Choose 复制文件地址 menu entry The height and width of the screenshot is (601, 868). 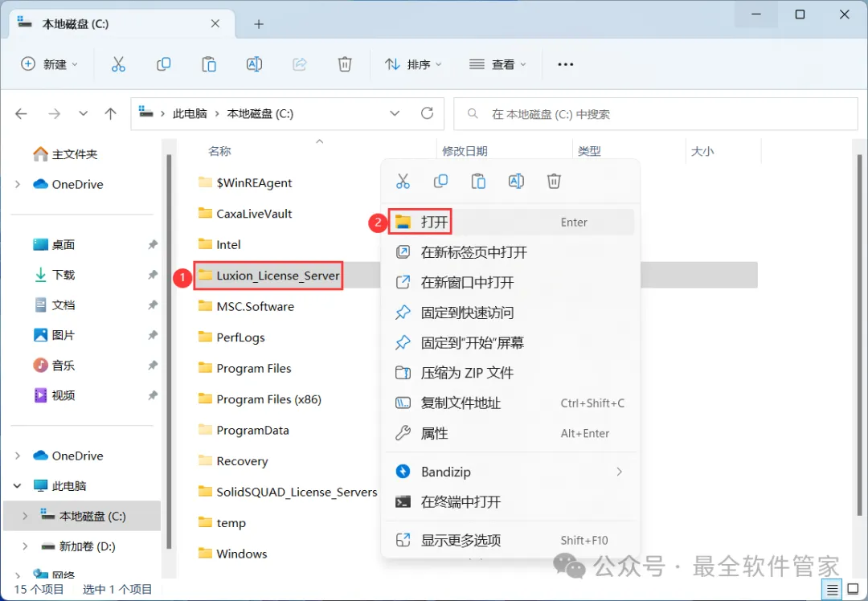(x=510, y=403)
